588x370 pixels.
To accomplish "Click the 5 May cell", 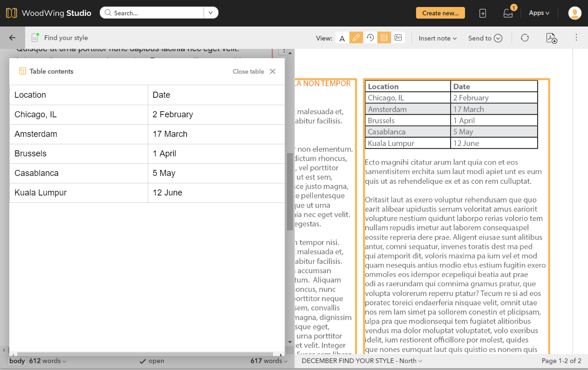I will pyautogui.click(x=216, y=173).
